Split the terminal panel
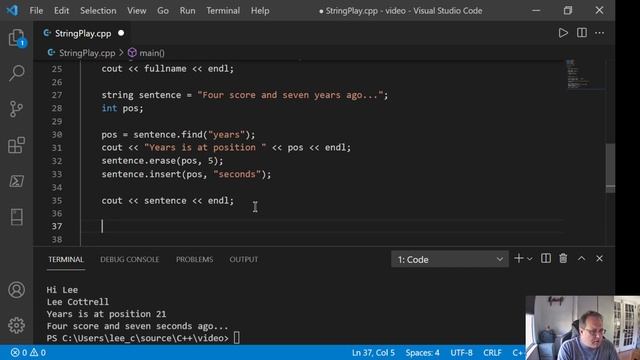 click(546, 258)
